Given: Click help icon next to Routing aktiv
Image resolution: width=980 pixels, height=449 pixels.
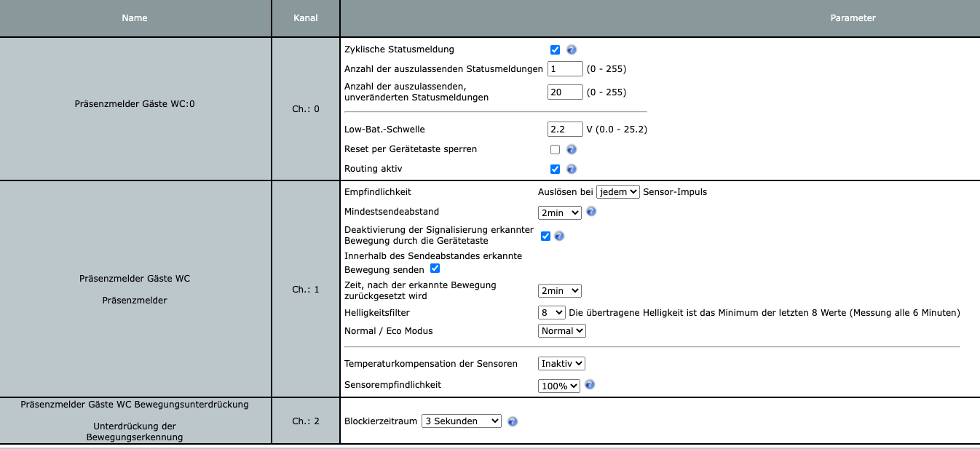Looking at the screenshot, I should pos(572,169).
